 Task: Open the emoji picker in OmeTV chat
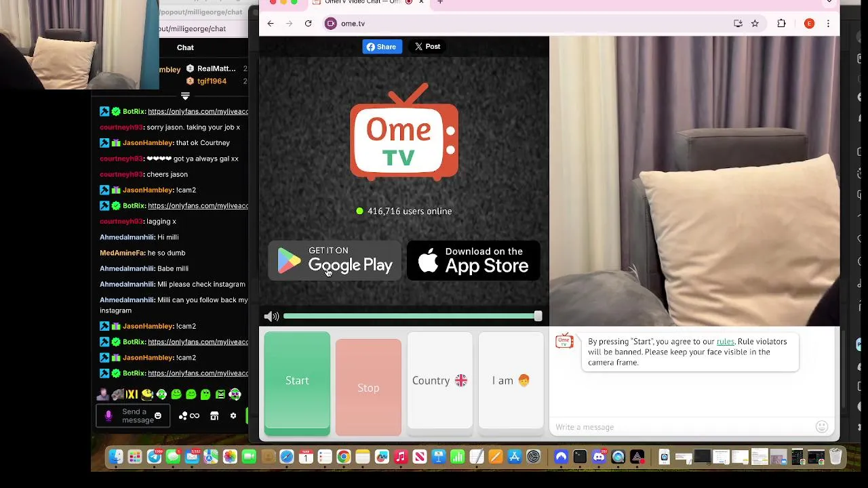pyautogui.click(x=822, y=426)
